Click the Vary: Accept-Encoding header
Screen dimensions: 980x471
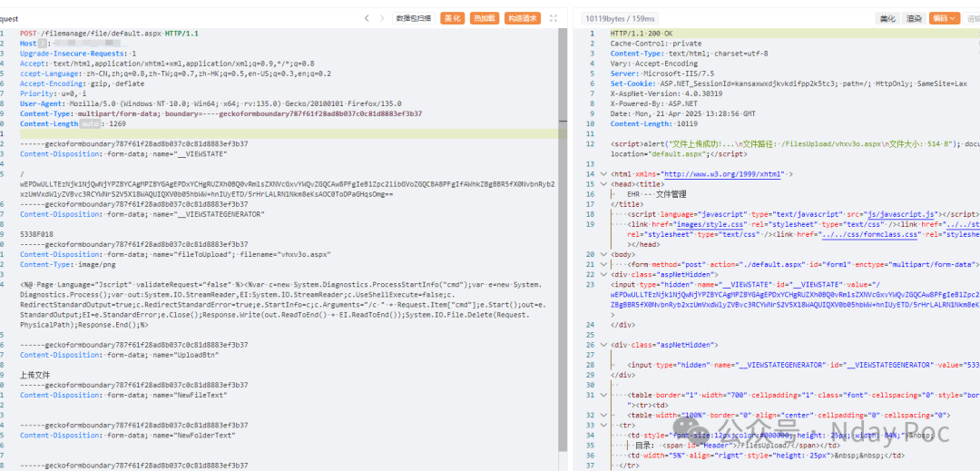click(x=653, y=64)
